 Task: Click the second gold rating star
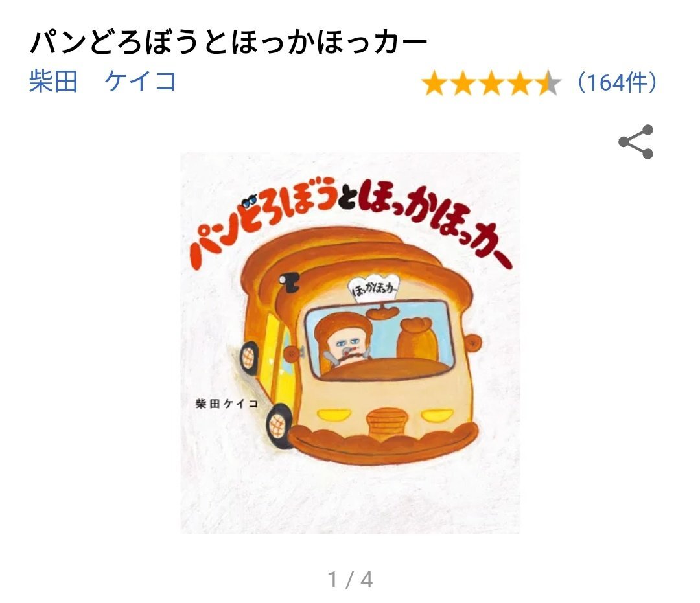(463, 84)
